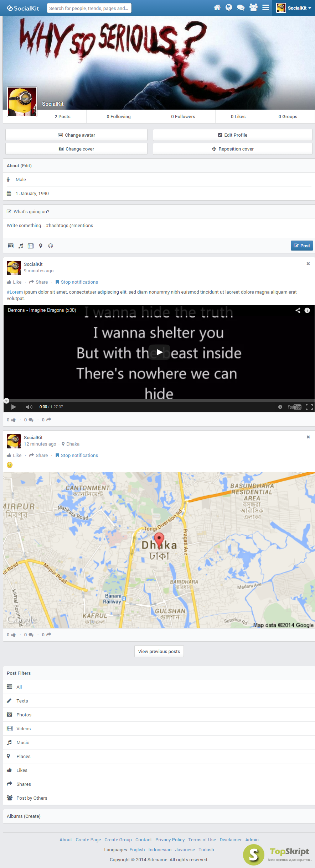Open the messages chat bubbles icon
315x868 pixels.
(241, 7)
